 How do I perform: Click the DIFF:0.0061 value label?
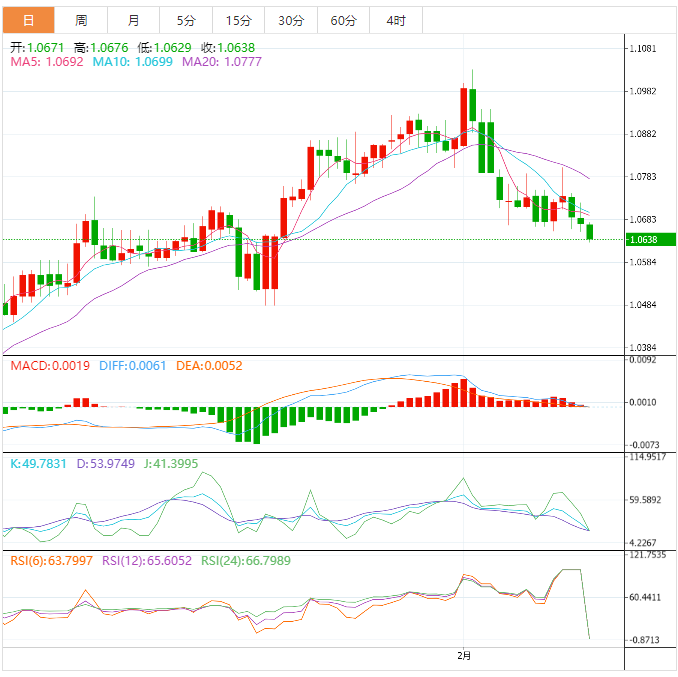[133, 366]
